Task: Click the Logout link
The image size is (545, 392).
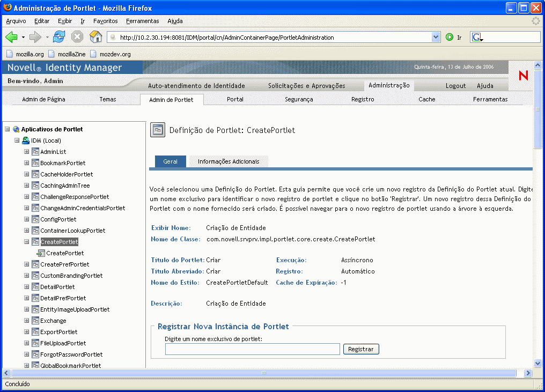Action: tap(455, 85)
